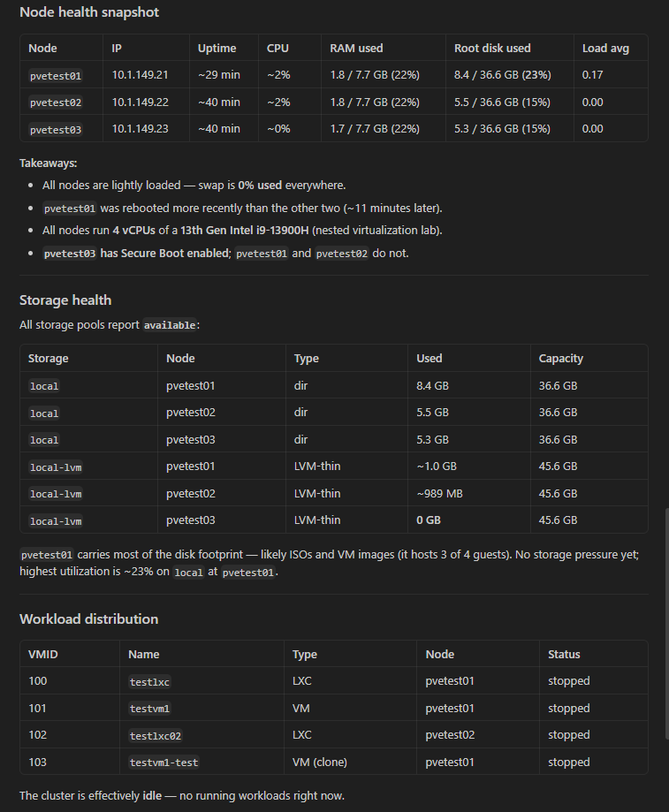669x812 pixels.
Task: Click IP address 10.1.149.21
Action: tap(140, 75)
